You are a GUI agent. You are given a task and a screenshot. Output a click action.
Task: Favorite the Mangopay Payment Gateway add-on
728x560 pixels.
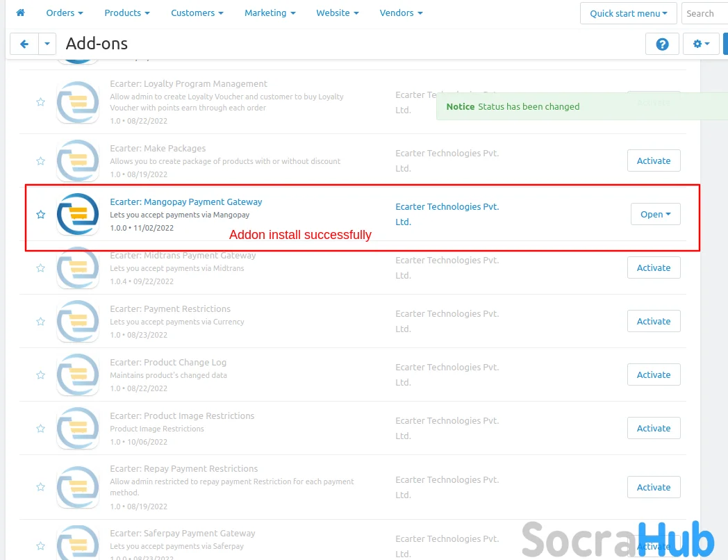pyautogui.click(x=41, y=215)
